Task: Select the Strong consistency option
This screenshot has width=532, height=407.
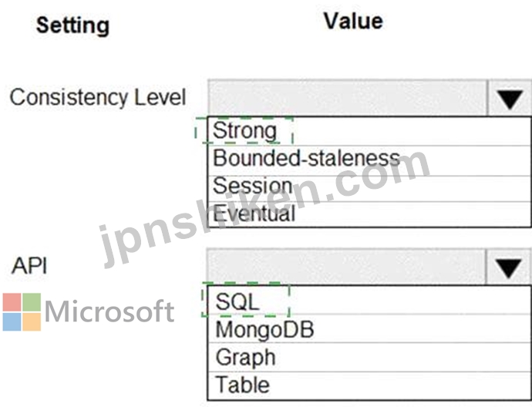Action: (x=369, y=131)
